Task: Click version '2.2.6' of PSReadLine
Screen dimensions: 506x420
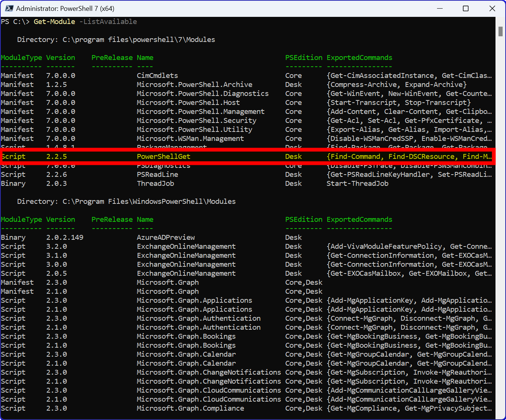Action: (57, 175)
